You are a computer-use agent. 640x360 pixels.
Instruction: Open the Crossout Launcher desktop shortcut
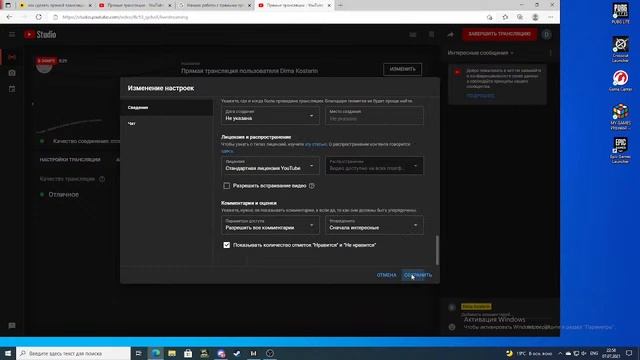[x=620, y=50]
